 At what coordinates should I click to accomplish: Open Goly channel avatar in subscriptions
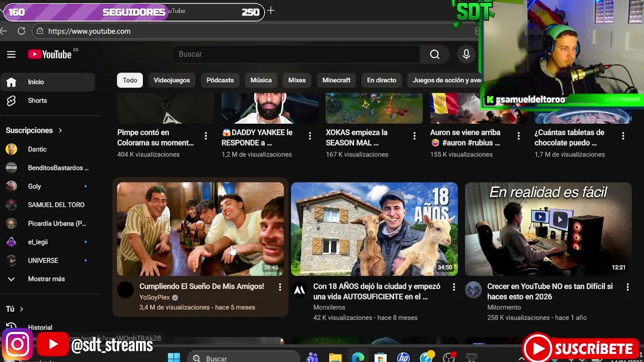click(x=11, y=187)
